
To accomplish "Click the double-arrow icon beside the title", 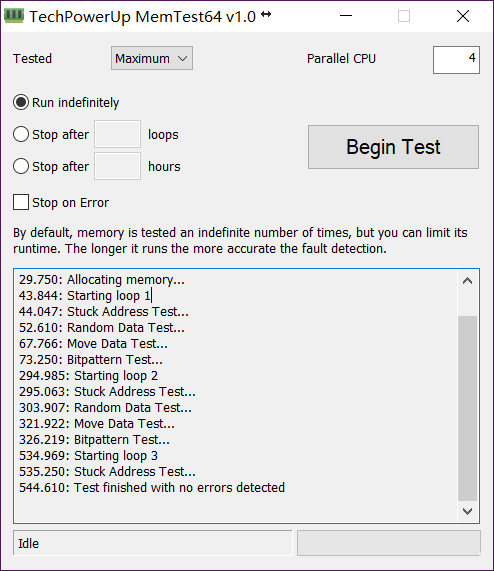I will coord(266,14).
